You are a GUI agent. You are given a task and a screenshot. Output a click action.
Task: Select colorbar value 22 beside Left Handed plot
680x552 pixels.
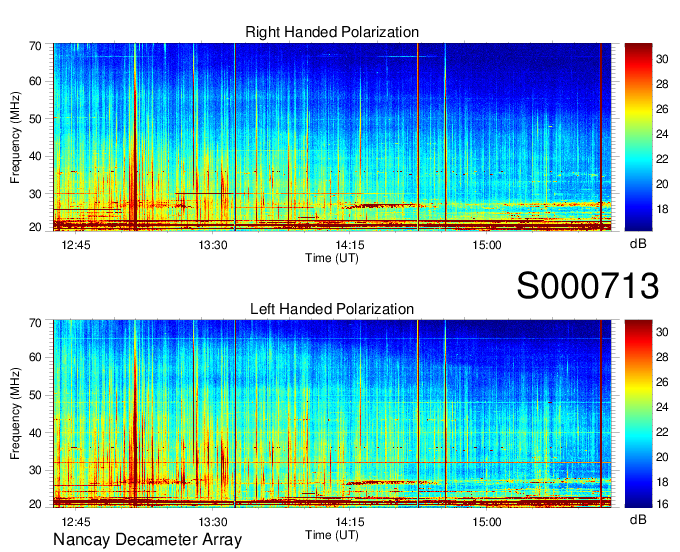662,432
